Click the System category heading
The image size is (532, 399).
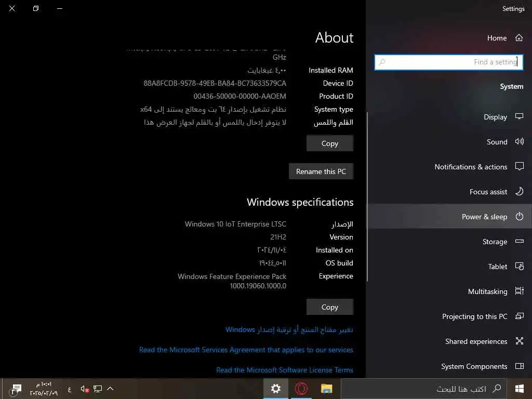click(511, 87)
